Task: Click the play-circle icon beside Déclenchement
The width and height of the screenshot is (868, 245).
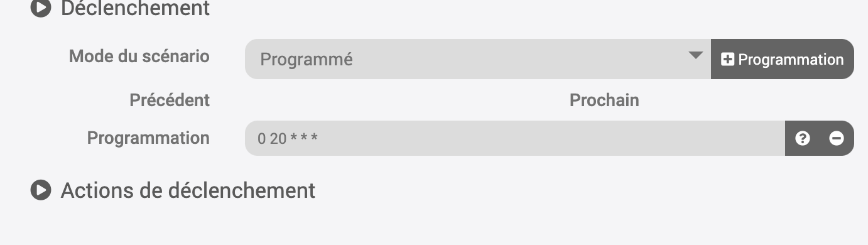Action: [41, 9]
